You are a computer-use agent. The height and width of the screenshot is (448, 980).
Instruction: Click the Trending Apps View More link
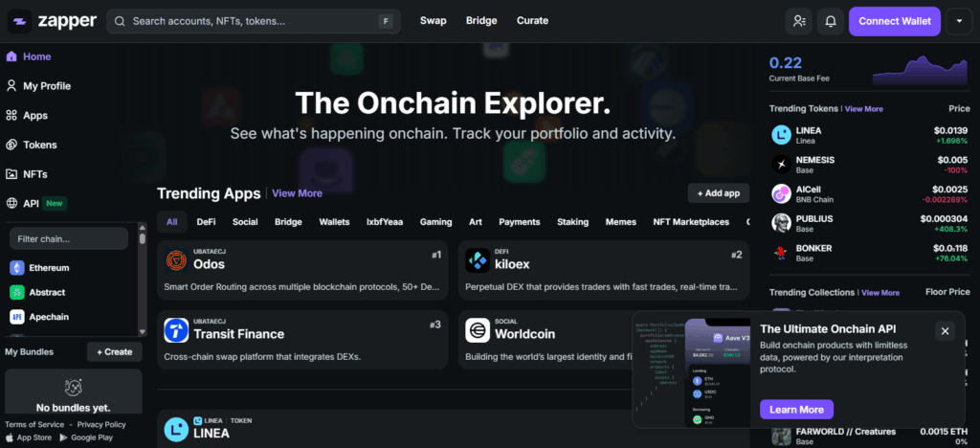click(x=297, y=193)
